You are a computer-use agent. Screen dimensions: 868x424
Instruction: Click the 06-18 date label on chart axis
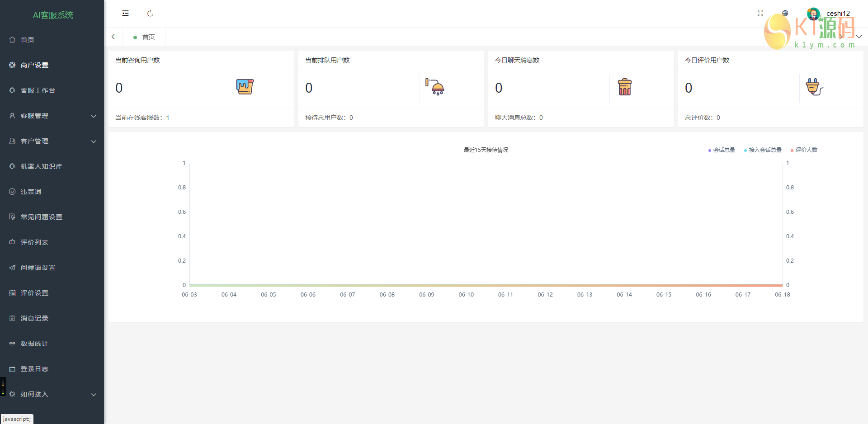click(783, 295)
